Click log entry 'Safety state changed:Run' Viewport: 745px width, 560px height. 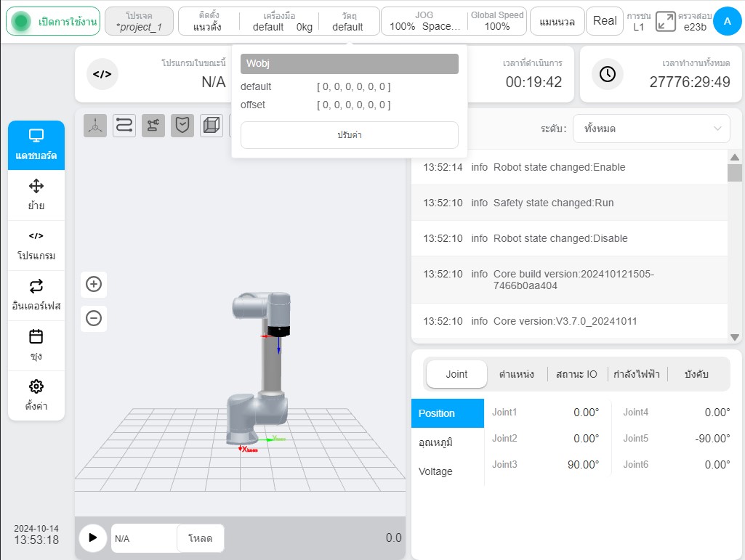tap(569, 203)
